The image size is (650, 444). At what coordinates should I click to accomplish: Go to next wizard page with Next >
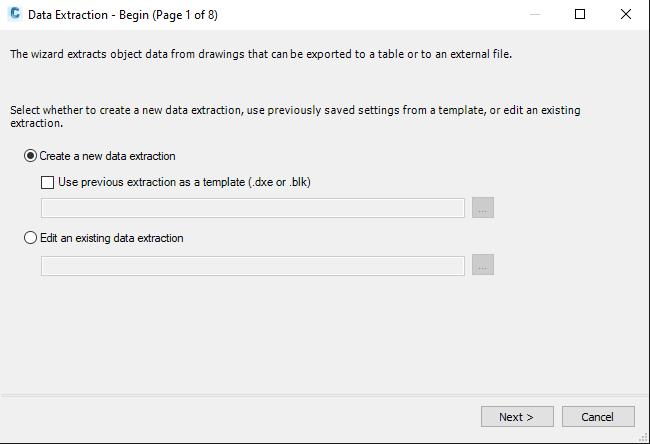tap(517, 417)
